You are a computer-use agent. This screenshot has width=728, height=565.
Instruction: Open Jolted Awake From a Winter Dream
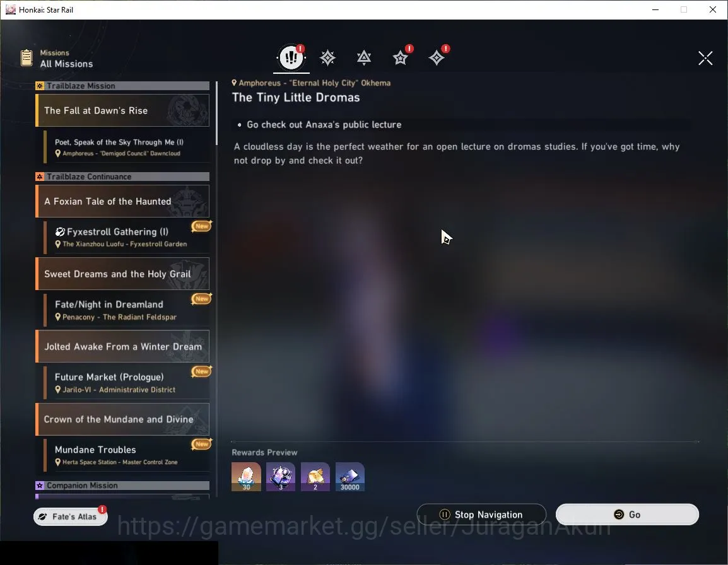click(x=122, y=346)
